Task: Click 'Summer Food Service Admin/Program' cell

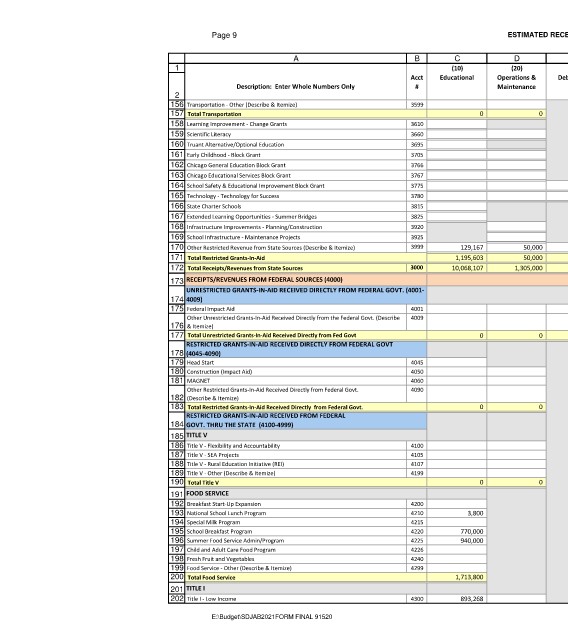Action: coord(296,540)
